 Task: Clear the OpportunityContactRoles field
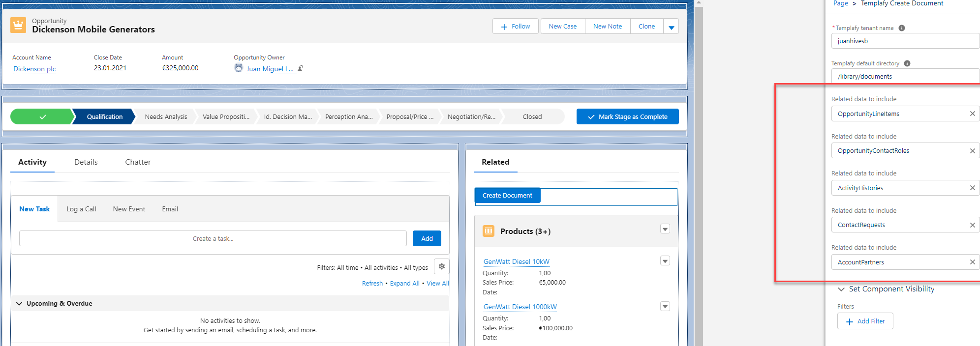pos(973,151)
